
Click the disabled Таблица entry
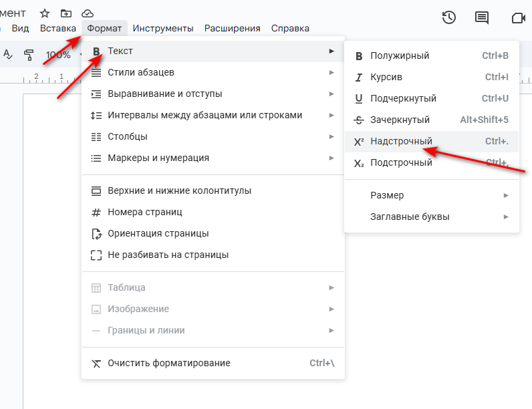click(213, 287)
